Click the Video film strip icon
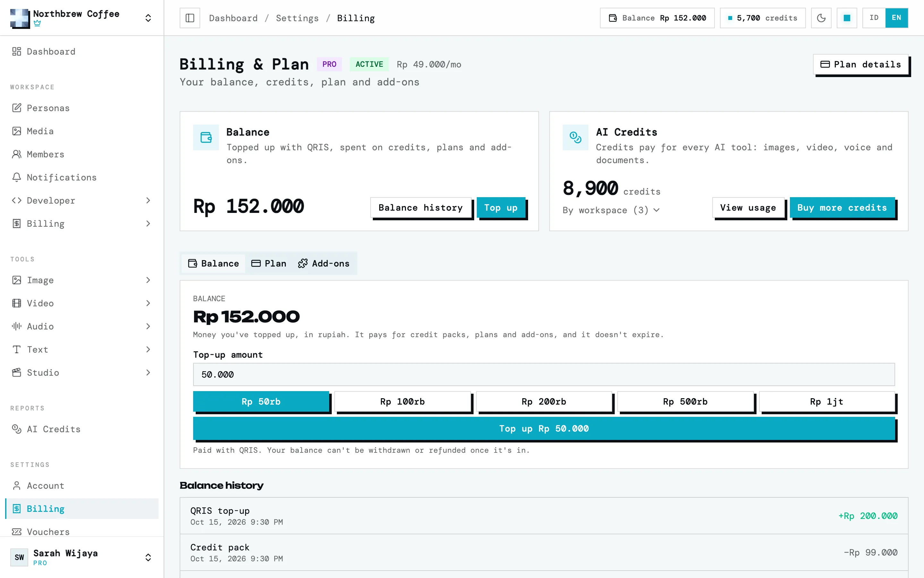Screen dimensions: 924x578 pos(16,303)
